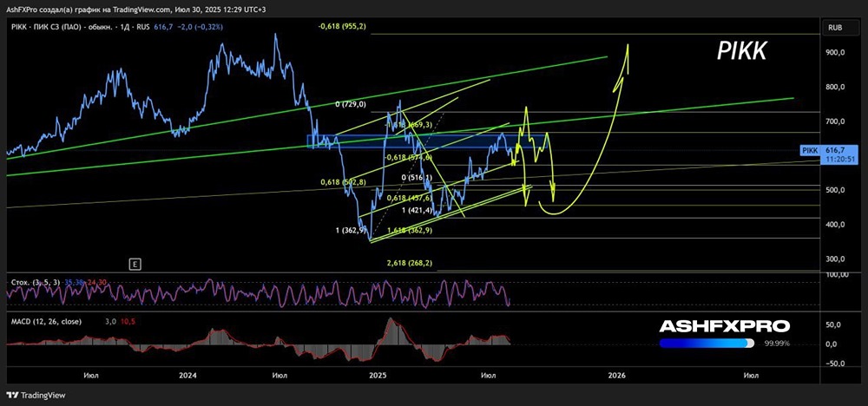This screenshot has height=406, width=868.
Task: Click the 700,0 price axis label
Action: tap(836, 121)
